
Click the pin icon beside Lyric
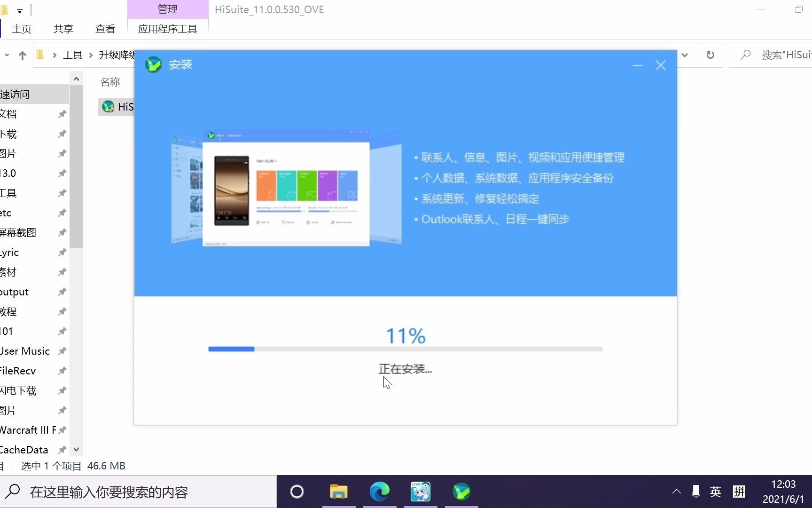pyautogui.click(x=62, y=253)
